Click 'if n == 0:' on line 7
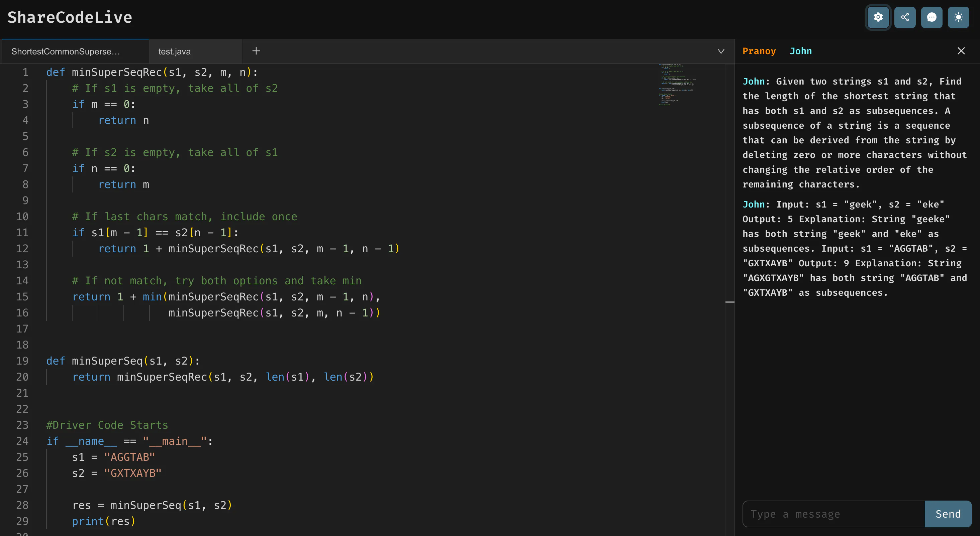The height and width of the screenshot is (536, 980). point(104,169)
